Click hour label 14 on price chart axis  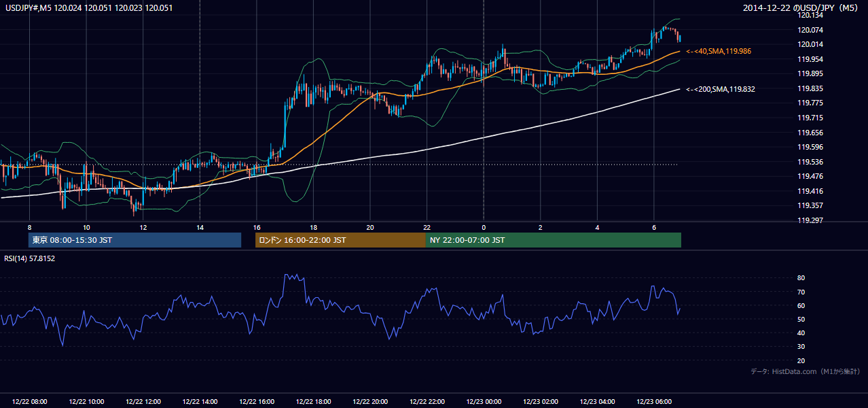tap(200, 226)
